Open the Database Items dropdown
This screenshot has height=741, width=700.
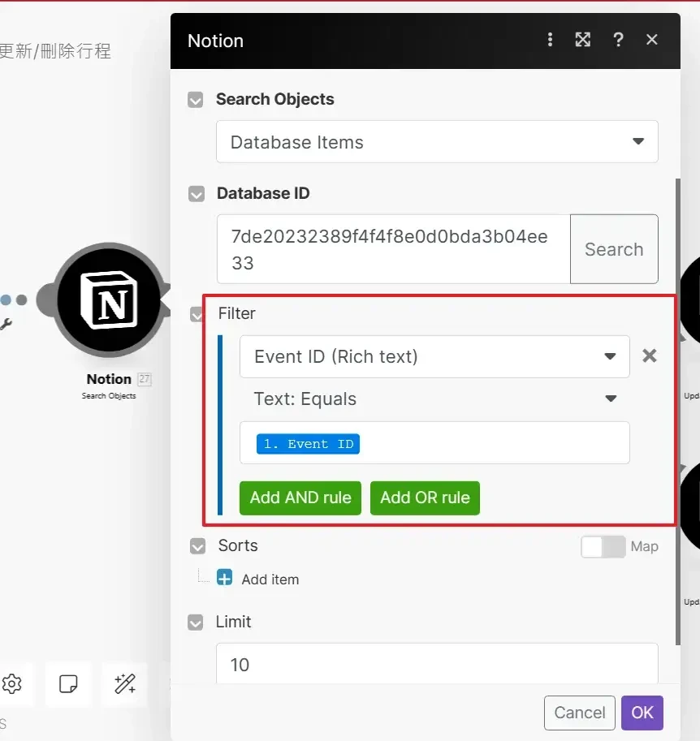(437, 142)
